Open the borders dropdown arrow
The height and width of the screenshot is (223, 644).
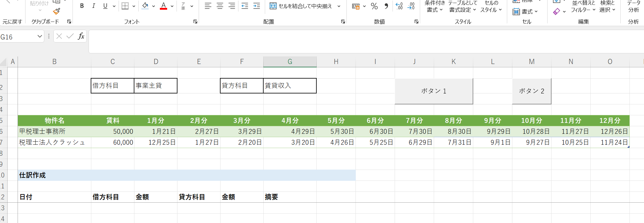pyautogui.click(x=134, y=6)
